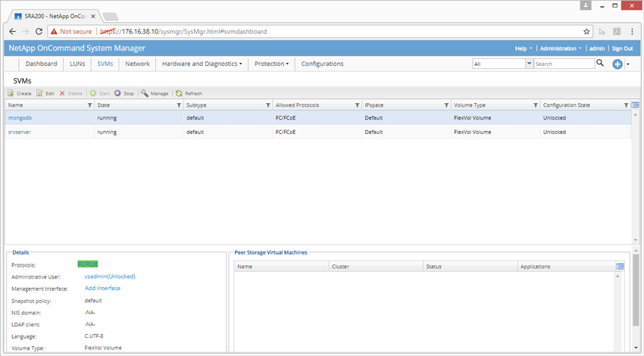Screen dimensions: 644x356
Task: Click the Delete toolbar icon
Action: tap(62, 93)
